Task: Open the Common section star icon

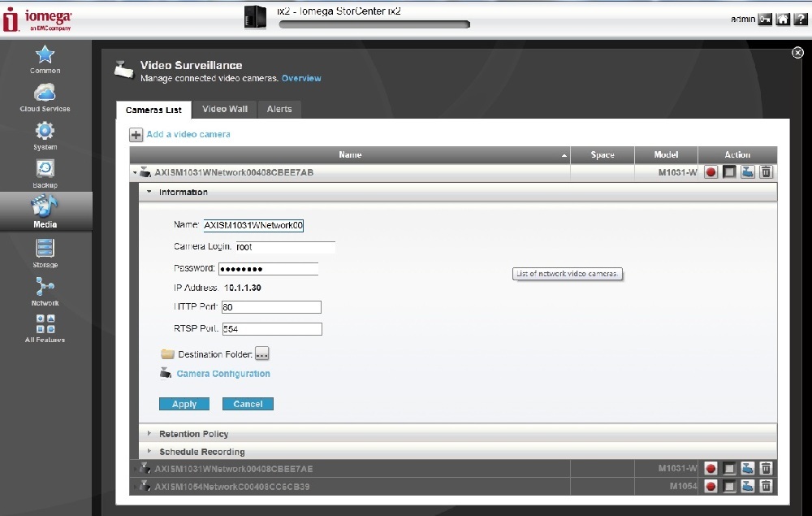Action: point(45,55)
